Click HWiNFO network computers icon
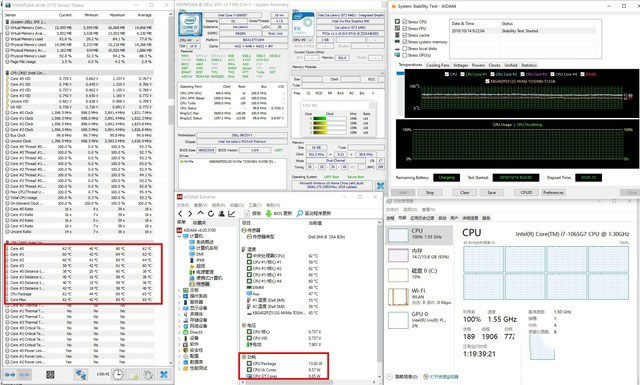640x385 pixels. [x=80, y=374]
